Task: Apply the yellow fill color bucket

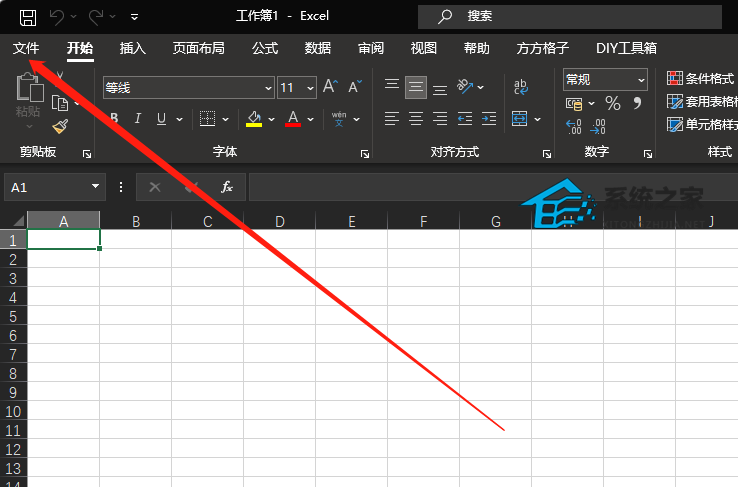Action: pos(254,119)
